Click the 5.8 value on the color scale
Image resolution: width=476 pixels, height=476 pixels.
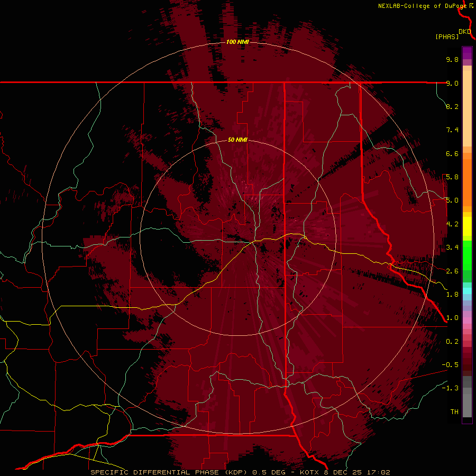click(452, 177)
